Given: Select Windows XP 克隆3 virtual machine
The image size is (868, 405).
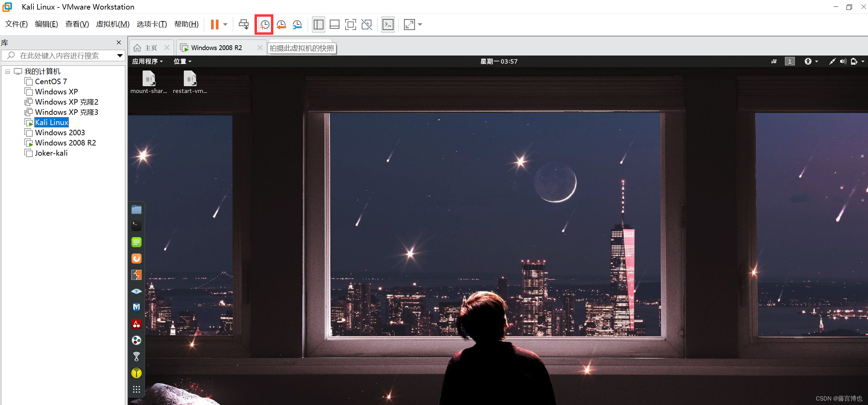Looking at the screenshot, I should pos(66,112).
